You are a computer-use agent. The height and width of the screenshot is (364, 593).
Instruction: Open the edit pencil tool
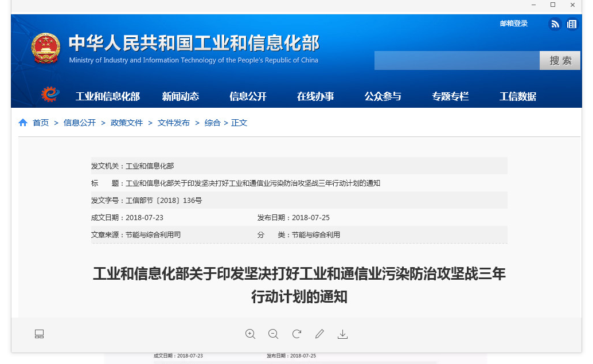click(x=319, y=334)
